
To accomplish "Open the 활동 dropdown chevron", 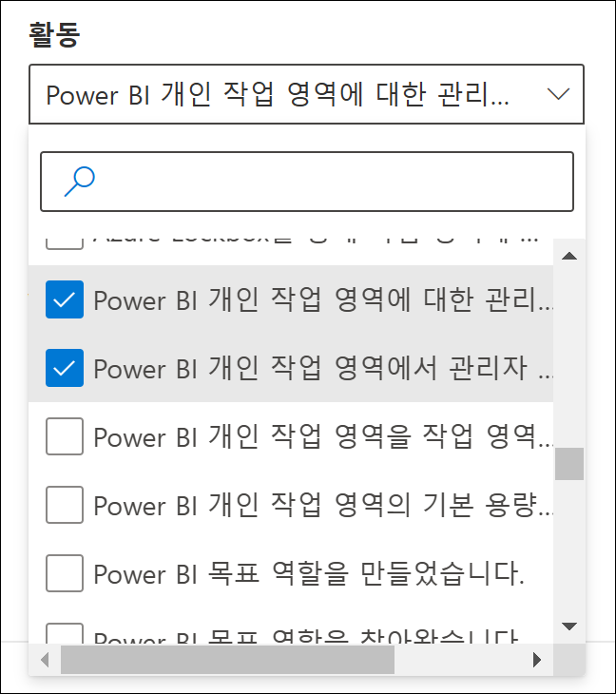I will pyautogui.click(x=558, y=94).
